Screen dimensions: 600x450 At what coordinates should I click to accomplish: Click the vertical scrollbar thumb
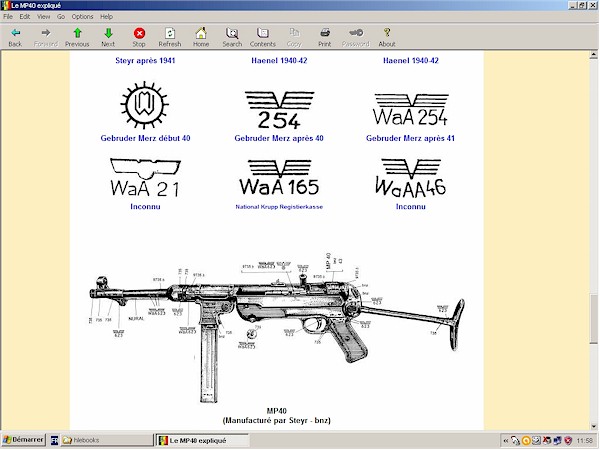[593, 319]
